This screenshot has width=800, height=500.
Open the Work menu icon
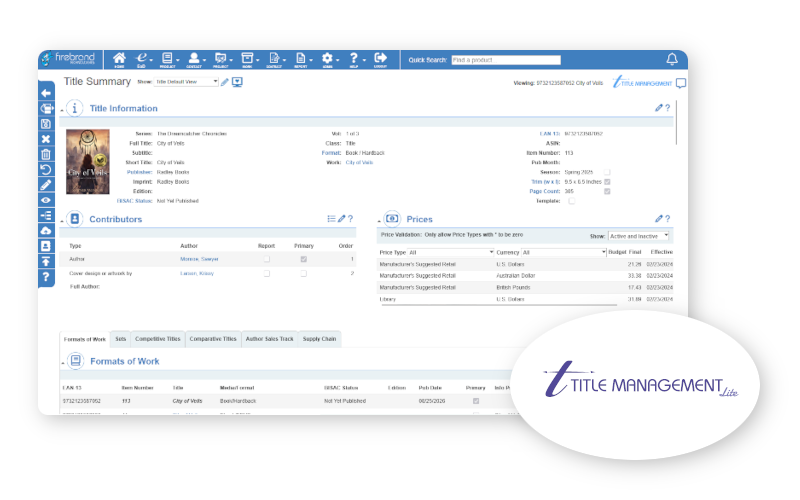248,59
